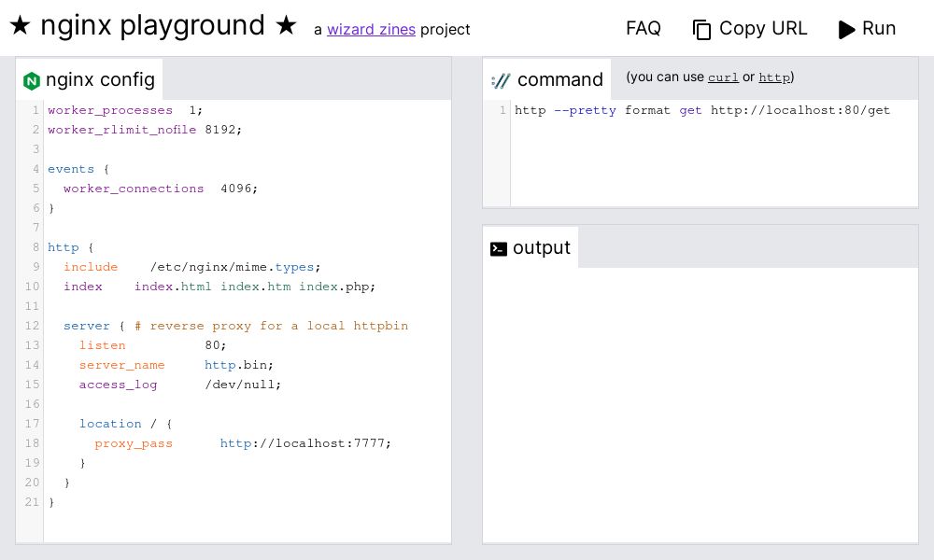Open the FAQ page
This screenshot has height=560, width=934.
(x=644, y=28)
